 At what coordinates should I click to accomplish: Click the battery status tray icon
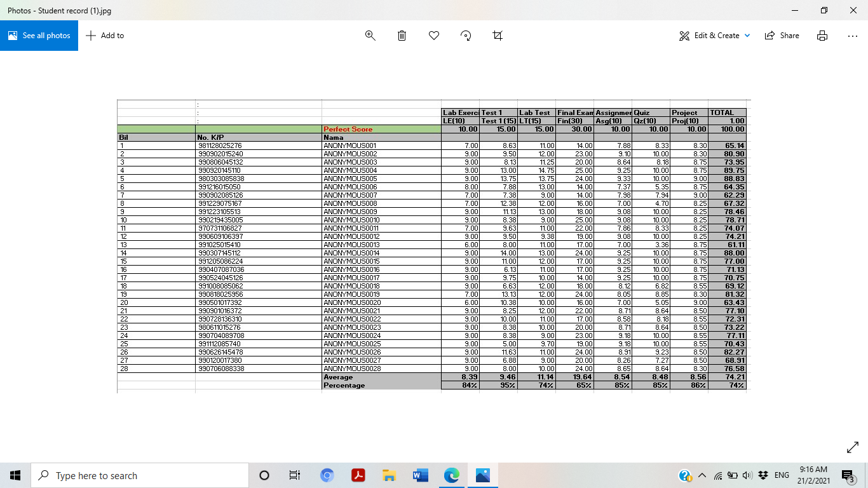733,475
